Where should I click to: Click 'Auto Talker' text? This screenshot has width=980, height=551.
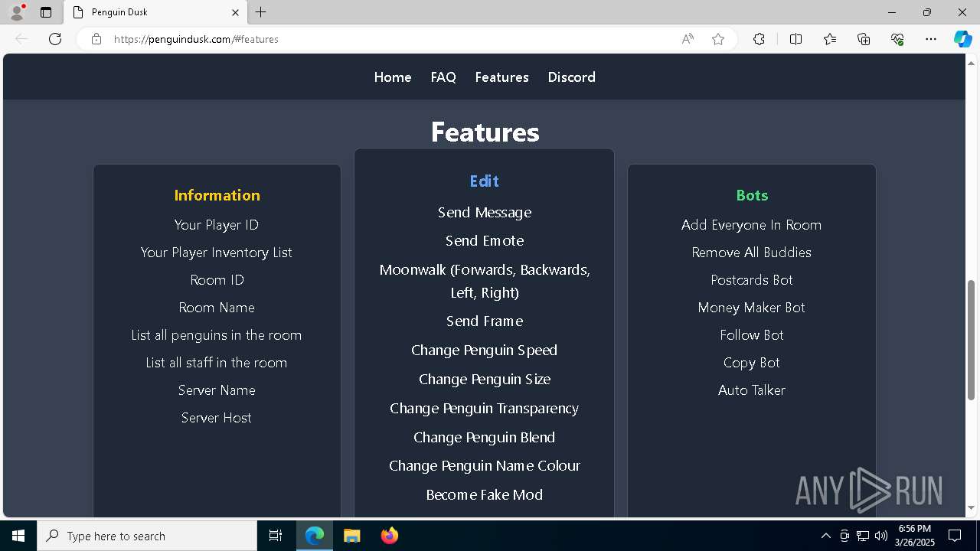coord(752,390)
